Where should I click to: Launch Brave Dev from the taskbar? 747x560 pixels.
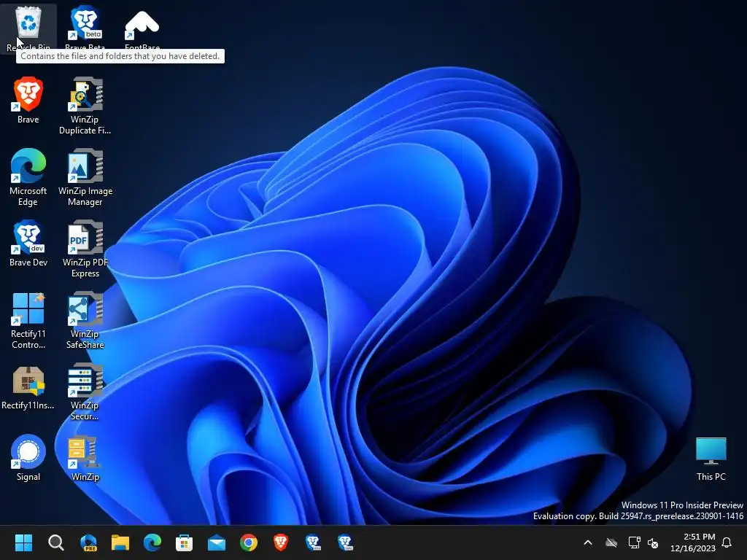313,542
